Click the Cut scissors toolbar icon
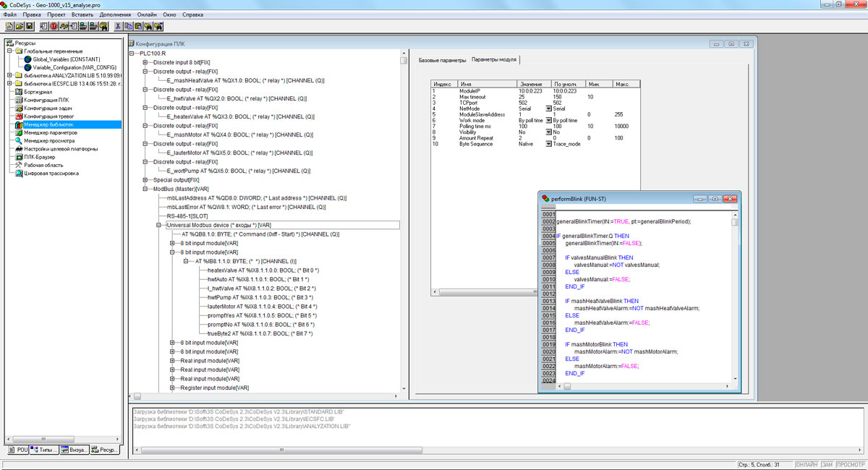868x470 pixels. point(118,26)
